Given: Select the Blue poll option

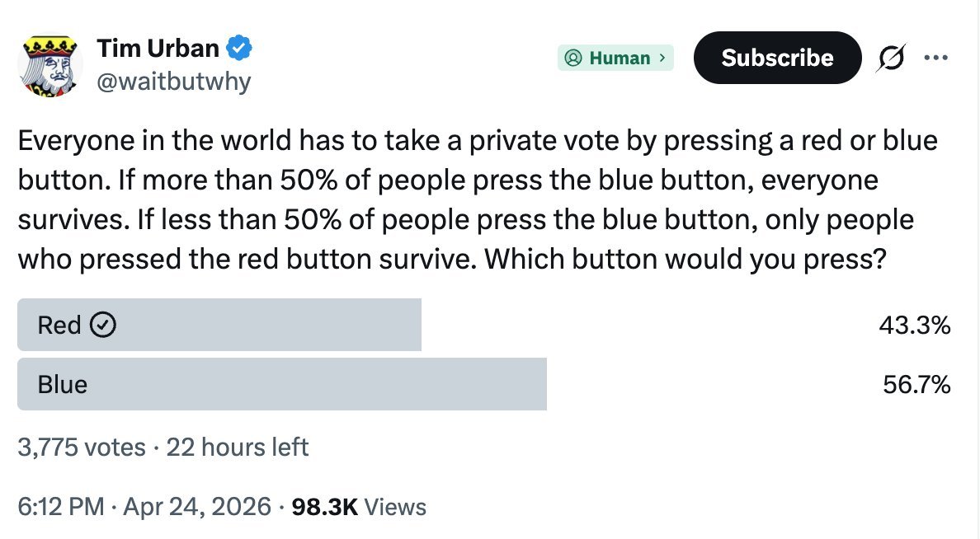Looking at the screenshot, I should pos(484,384).
